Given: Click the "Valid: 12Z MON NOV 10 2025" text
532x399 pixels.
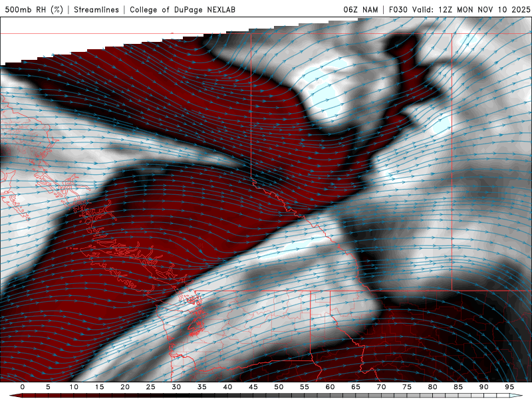Looking at the screenshot, I should pos(471,9).
